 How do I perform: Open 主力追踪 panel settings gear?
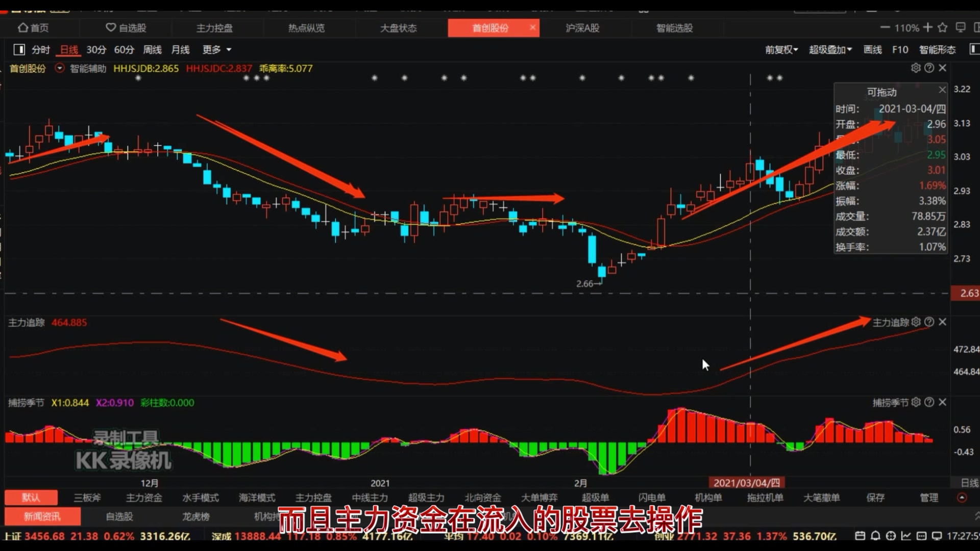pyautogui.click(x=916, y=322)
